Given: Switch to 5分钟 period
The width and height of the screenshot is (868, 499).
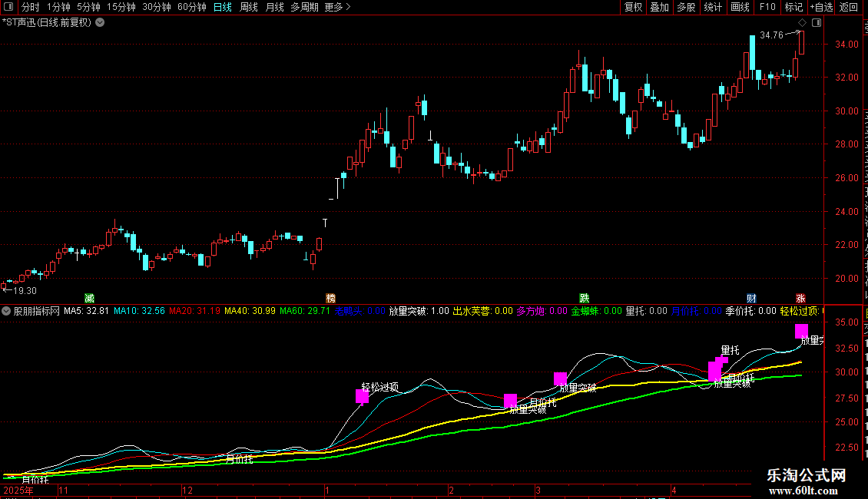Looking at the screenshot, I should [x=88, y=7].
